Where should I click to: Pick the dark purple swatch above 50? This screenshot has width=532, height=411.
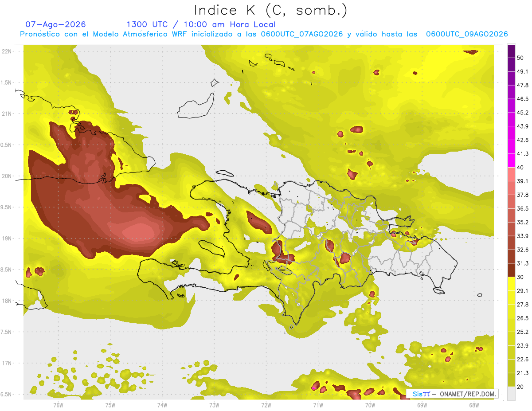click(x=511, y=51)
